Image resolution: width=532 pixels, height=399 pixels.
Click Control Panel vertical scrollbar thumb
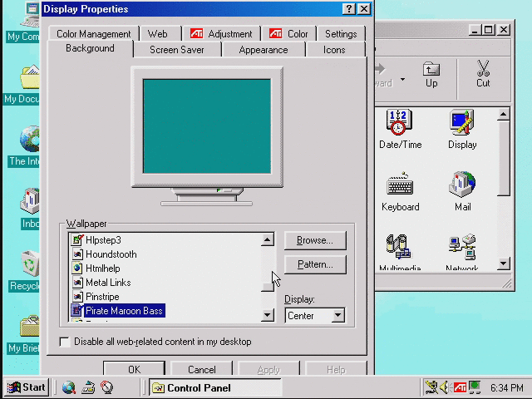pyautogui.click(x=504, y=159)
